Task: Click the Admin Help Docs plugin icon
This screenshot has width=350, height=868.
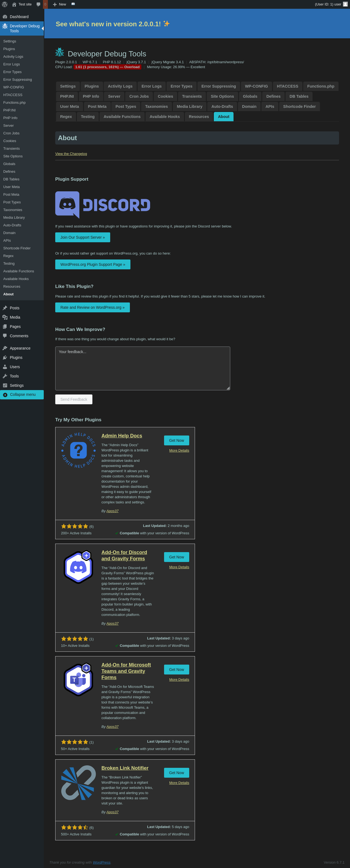Action: pos(78,450)
